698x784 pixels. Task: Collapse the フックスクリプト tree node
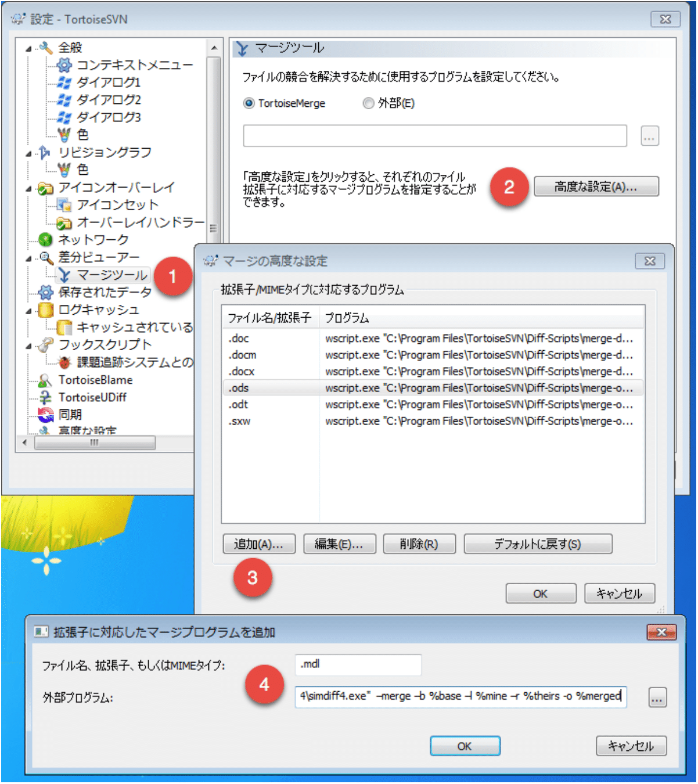coord(28,346)
